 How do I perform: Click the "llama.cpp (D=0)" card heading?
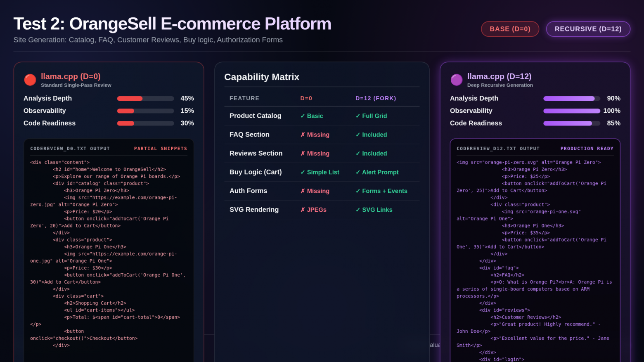[x=71, y=76]
